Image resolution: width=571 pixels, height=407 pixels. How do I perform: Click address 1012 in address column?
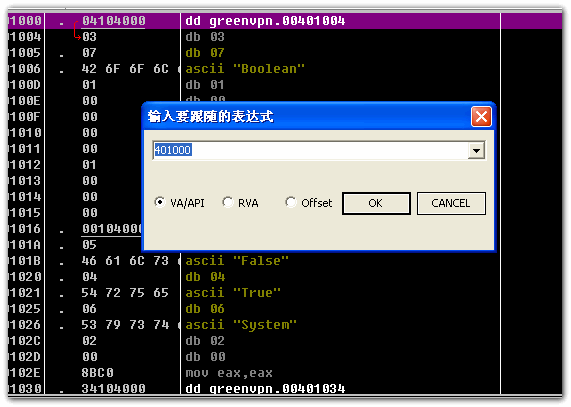[25, 165]
